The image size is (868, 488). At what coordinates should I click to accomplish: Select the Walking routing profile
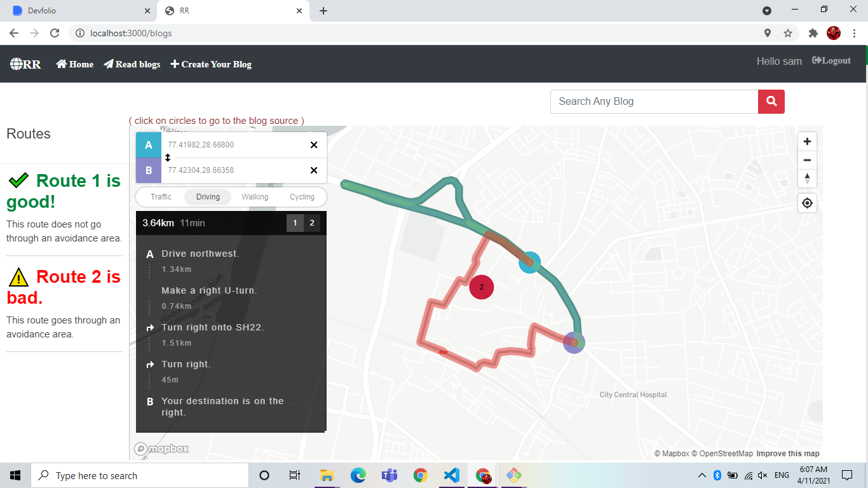pyautogui.click(x=255, y=197)
